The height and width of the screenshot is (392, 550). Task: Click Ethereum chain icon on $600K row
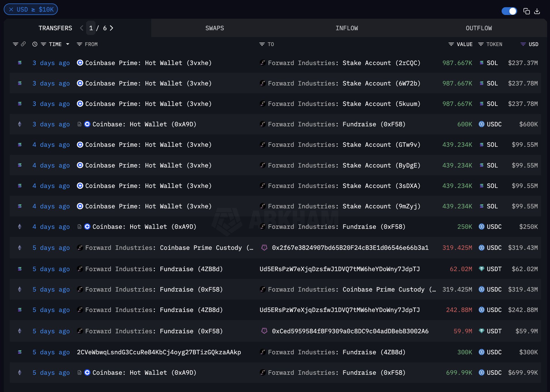pos(20,124)
